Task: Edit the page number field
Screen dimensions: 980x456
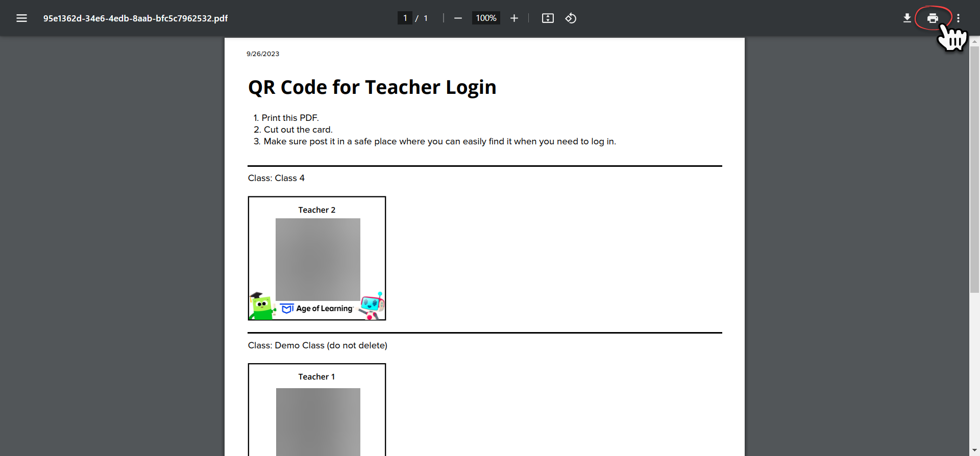Action: pyautogui.click(x=405, y=18)
